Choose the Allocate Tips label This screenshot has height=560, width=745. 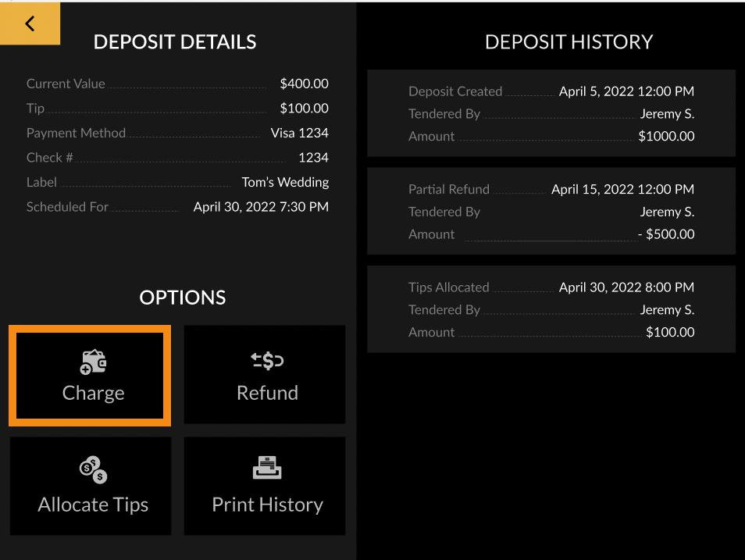(93, 505)
